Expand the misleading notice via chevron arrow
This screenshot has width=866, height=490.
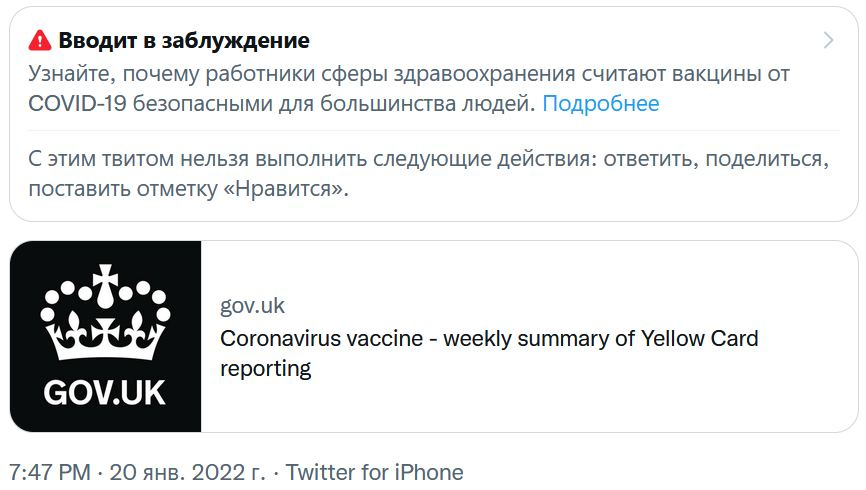[x=828, y=40]
